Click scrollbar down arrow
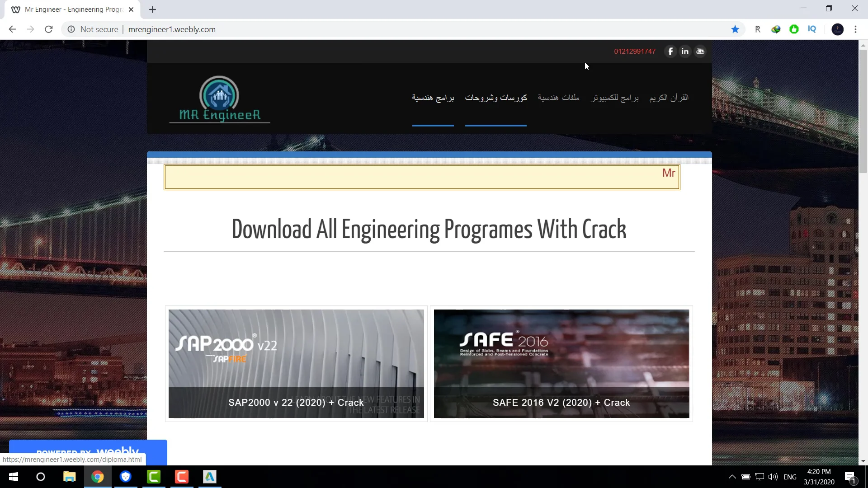The width and height of the screenshot is (868, 488). (863, 461)
